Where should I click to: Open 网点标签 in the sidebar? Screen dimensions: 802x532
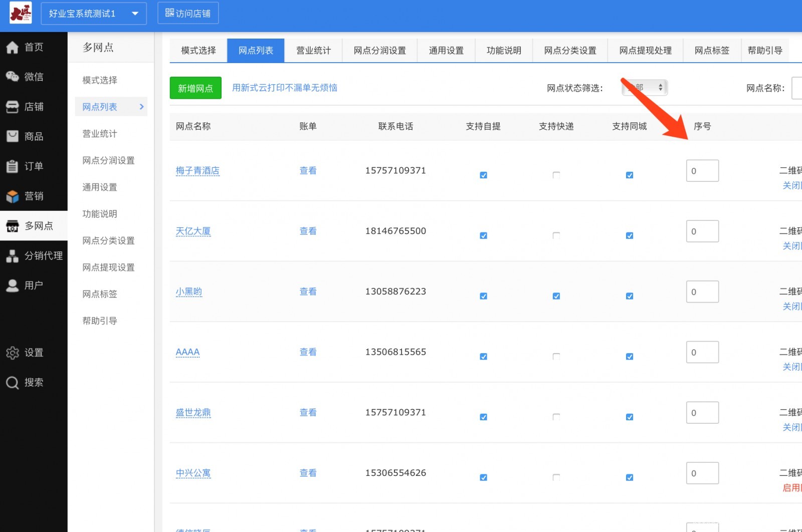[x=100, y=294]
